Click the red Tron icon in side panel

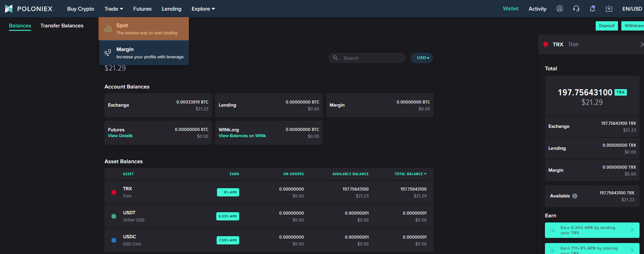[546, 44]
